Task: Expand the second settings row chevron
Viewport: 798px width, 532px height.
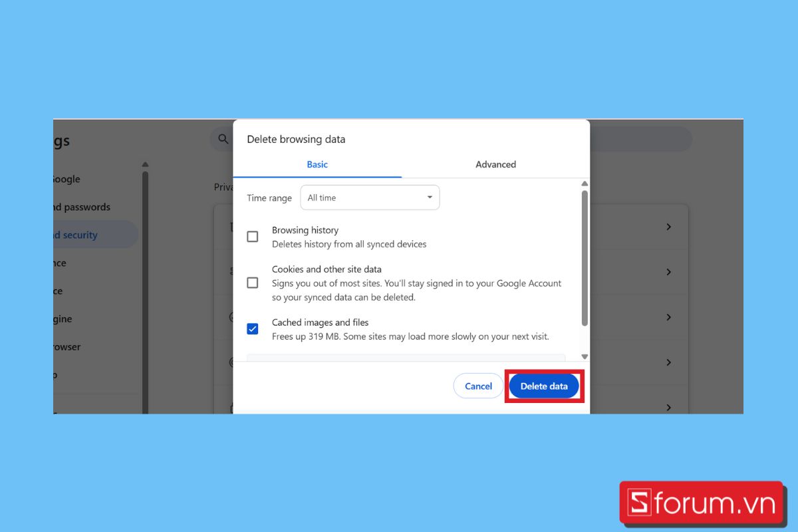Action: [669, 272]
